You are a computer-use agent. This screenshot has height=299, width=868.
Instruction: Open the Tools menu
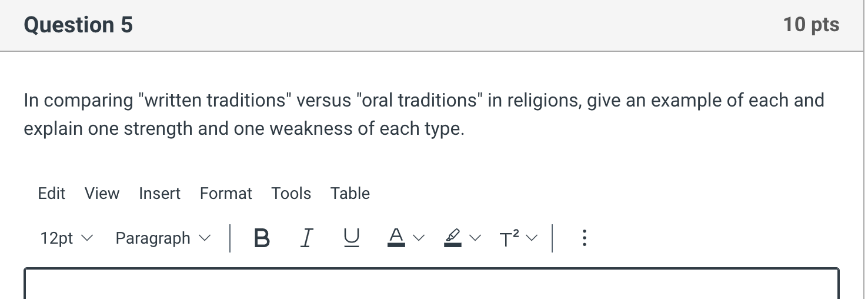pyautogui.click(x=291, y=193)
